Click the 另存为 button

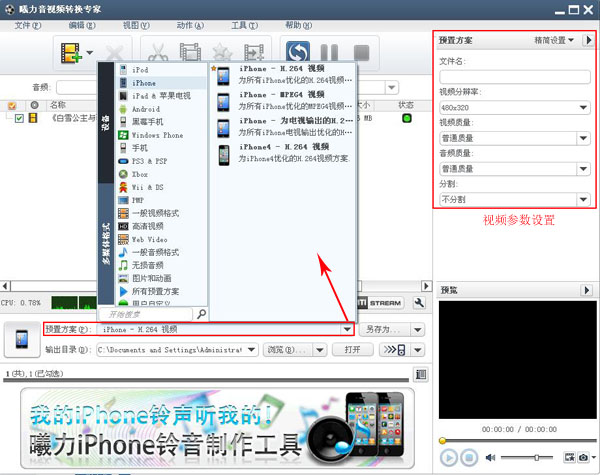(383, 329)
